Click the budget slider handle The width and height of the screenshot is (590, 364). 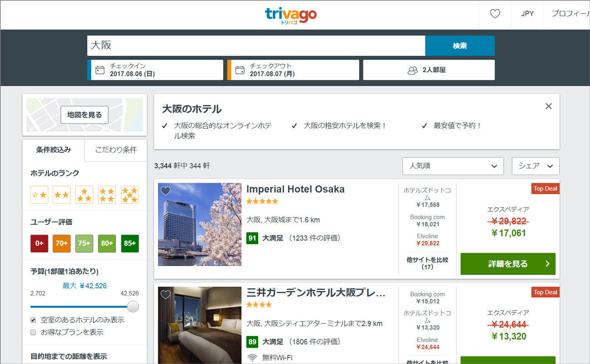click(133, 307)
